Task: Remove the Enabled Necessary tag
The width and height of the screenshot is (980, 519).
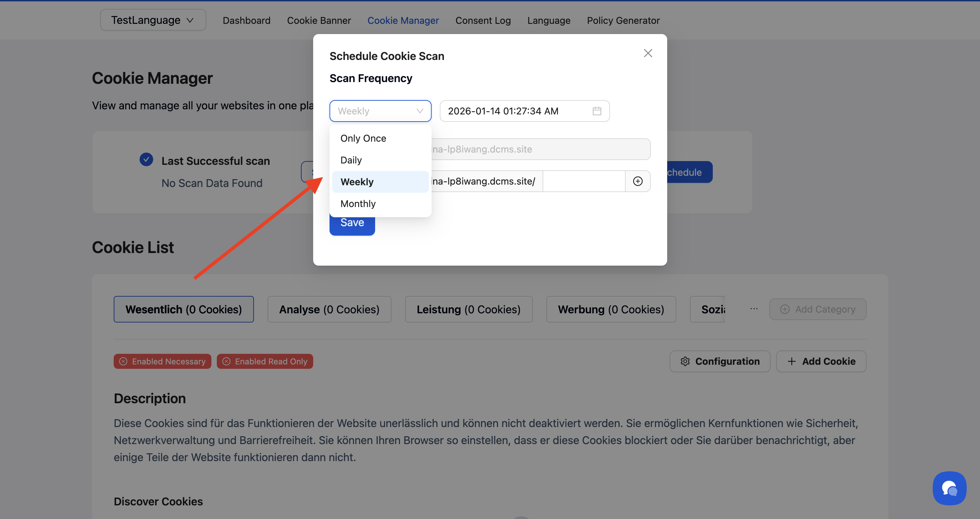Action: pos(123,361)
